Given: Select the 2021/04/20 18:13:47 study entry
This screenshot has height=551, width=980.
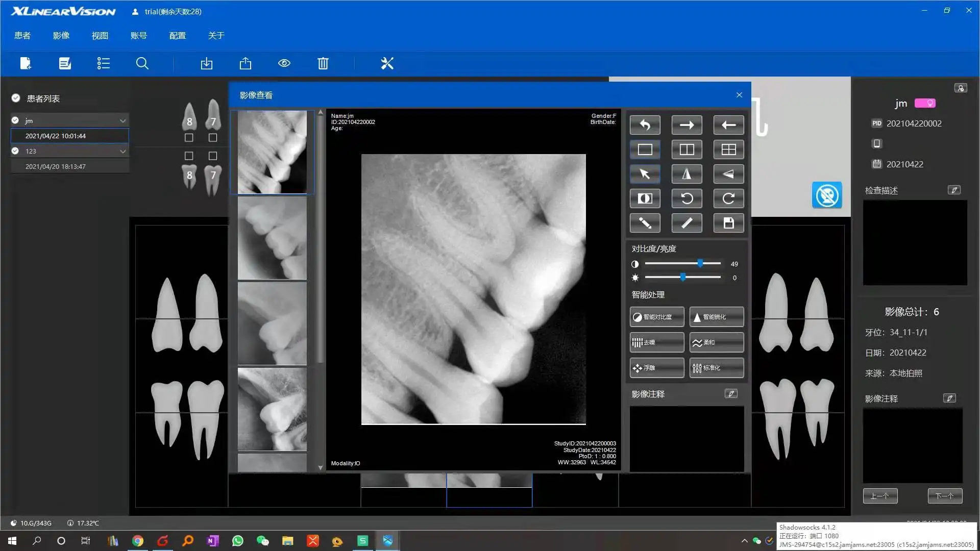Looking at the screenshot, I should [x=56, y=167].
